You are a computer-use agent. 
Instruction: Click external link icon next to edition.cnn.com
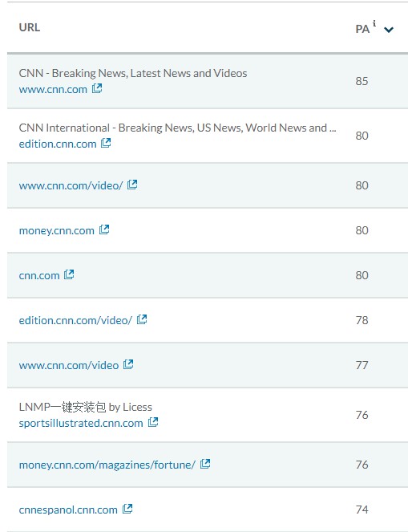pyautogui.click(x=106, y=143)
